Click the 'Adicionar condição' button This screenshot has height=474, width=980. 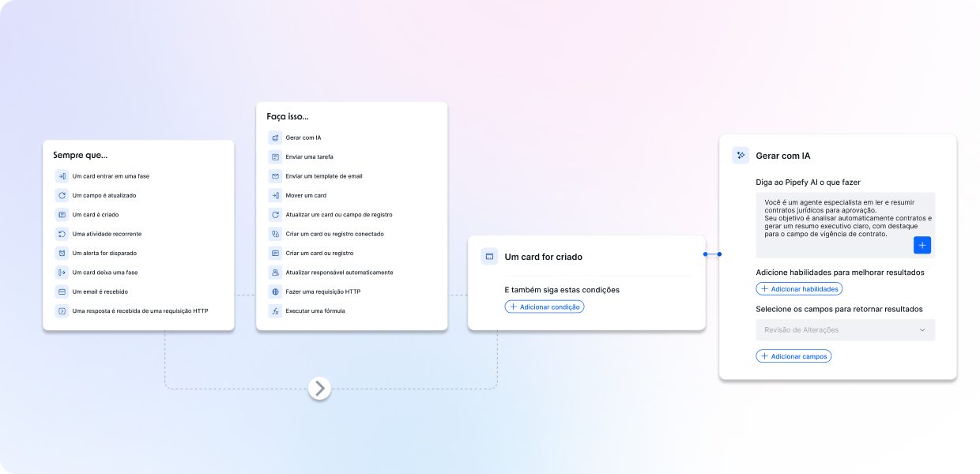pos(545,307)
